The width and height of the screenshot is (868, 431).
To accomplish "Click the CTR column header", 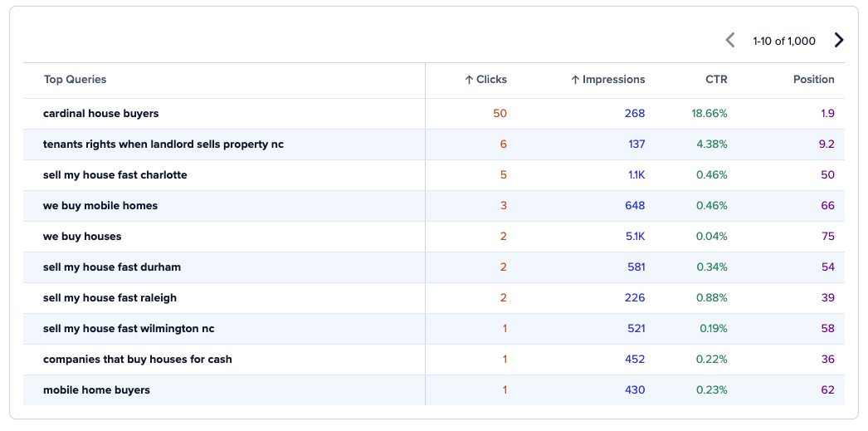I will tap(716, 79).
